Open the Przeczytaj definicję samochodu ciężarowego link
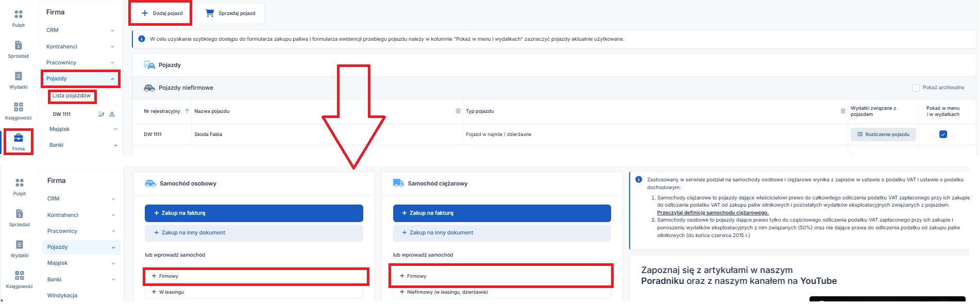 tap(713, 212)
